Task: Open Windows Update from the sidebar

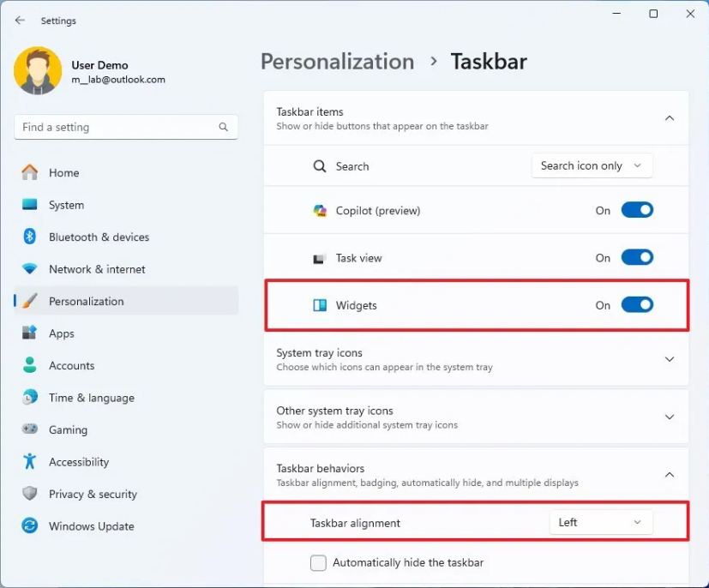Action: [90, 526]
